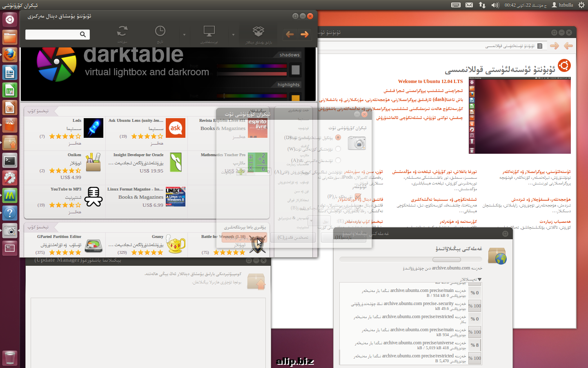This screenshot has height=368, width=588.
Task: Click the Update Manager launcher icon
Action: pos(10,143)
